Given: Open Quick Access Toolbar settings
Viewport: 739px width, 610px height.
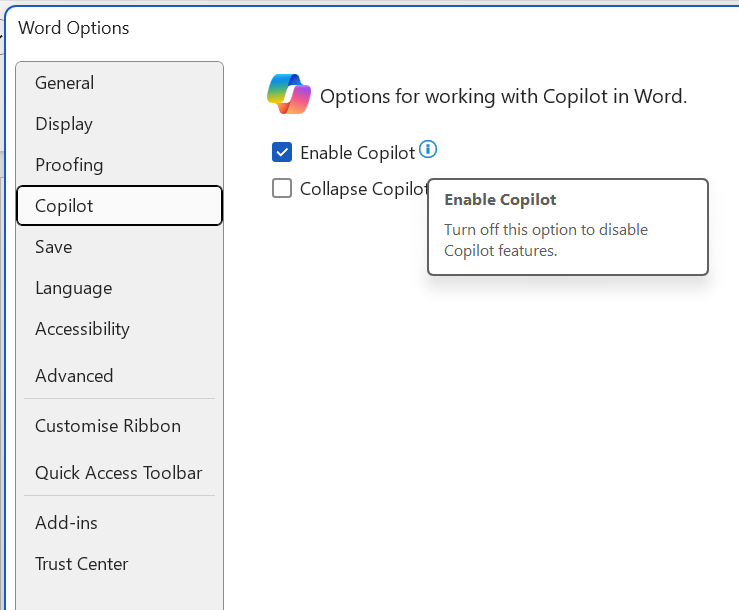Looking at the screenshot, I should [119, 473].
